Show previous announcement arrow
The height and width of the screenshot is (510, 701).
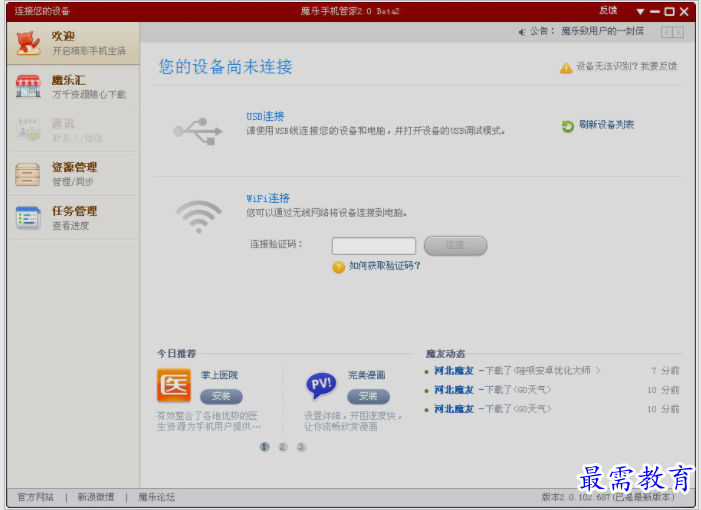coord(667,32)
